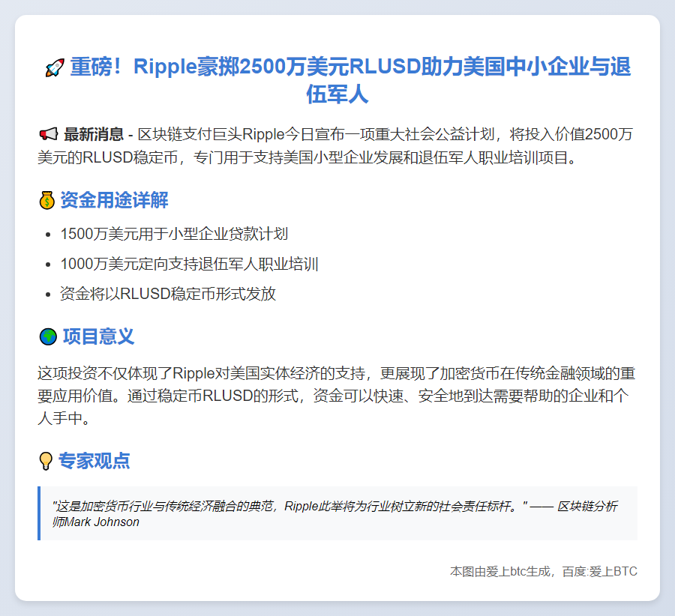Switch to the 项目意义 section heading

(100, 336)
